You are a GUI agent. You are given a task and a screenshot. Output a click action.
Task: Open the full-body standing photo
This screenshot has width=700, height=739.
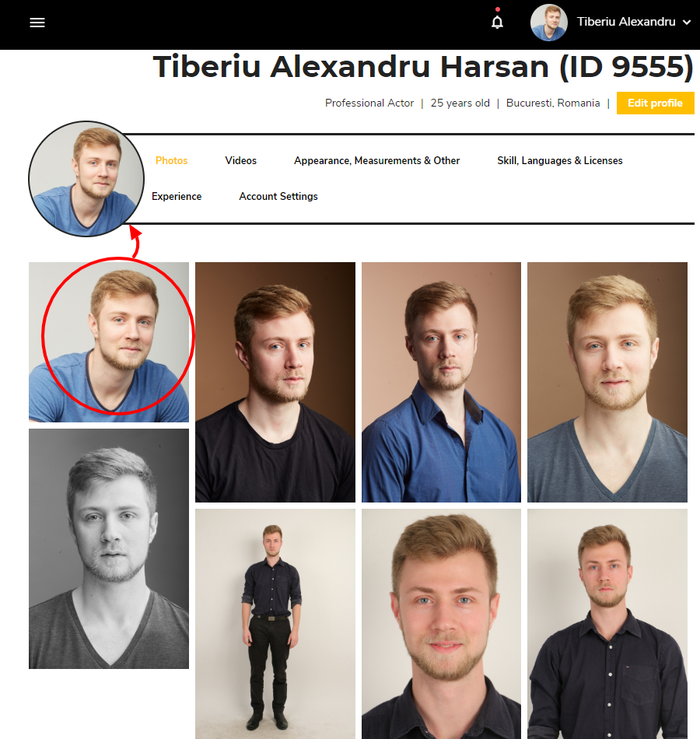[x=275, y=624]
